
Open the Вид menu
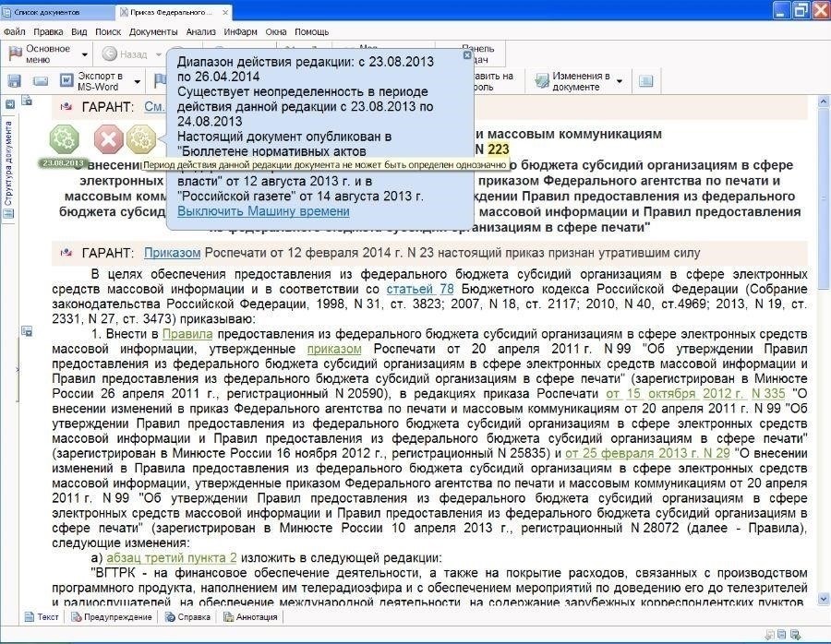79,31
